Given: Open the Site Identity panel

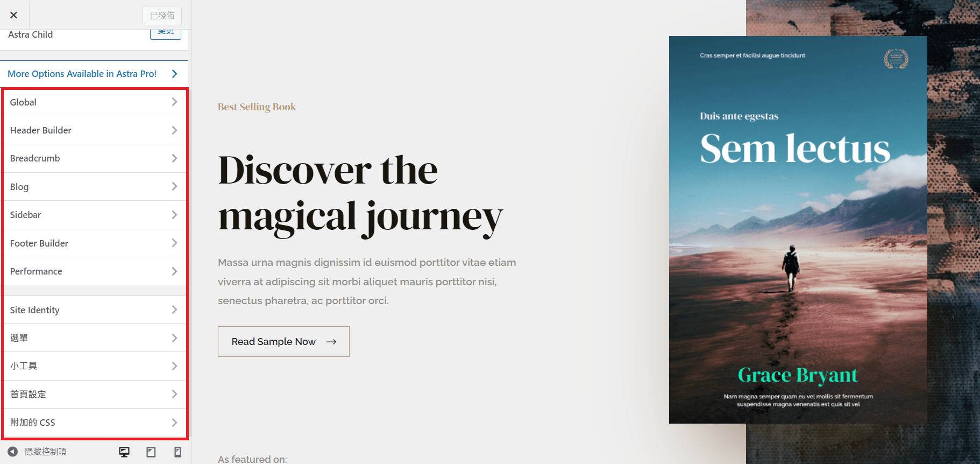Looking at the screenshot, I should click(95, 310).
